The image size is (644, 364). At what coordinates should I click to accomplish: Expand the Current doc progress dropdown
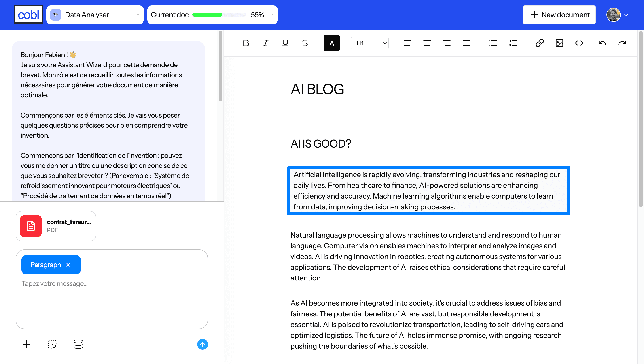[272, 15]
